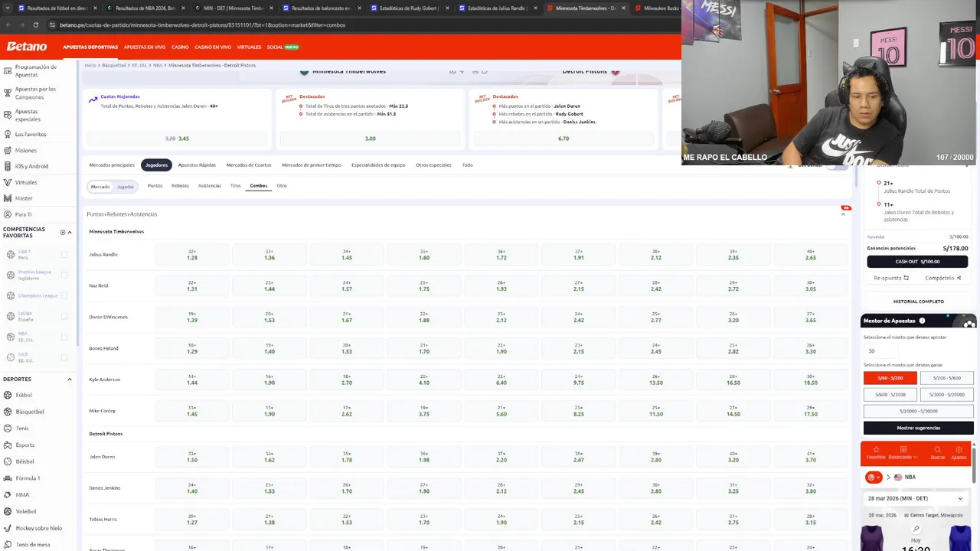Reload the browser page
This screenshot has width=980, height=551.
(x=35, y=24)
